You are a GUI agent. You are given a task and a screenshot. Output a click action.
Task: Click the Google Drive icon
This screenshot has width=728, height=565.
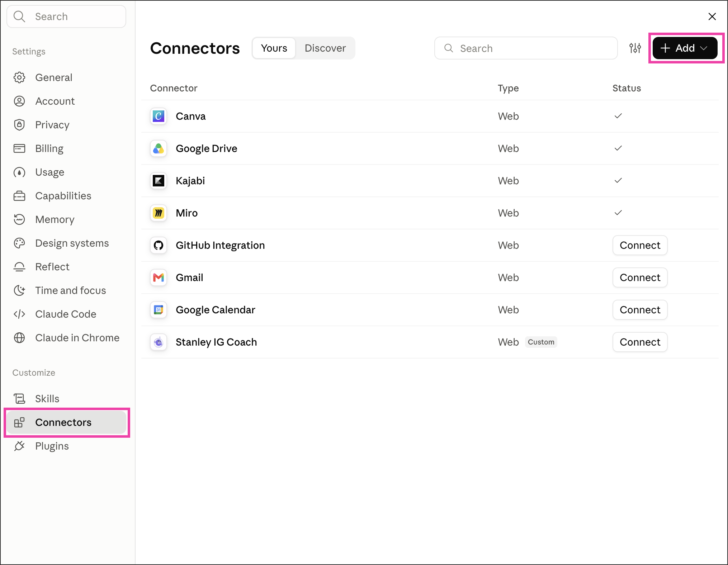(159, 148)
